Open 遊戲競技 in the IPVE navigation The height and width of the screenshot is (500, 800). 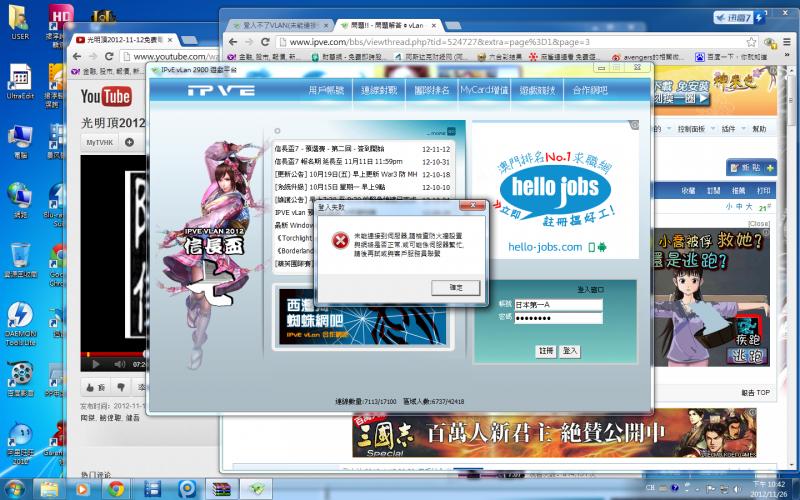click(537, 90)
